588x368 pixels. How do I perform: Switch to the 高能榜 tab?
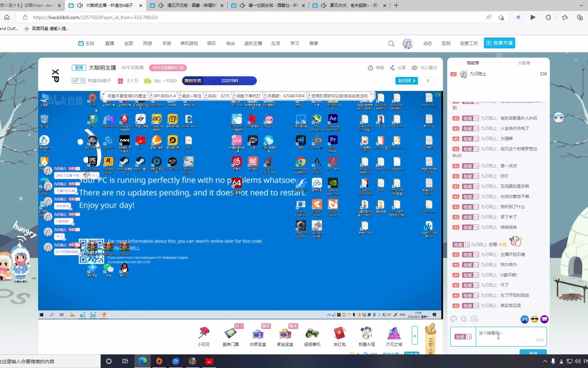[473, 63]
